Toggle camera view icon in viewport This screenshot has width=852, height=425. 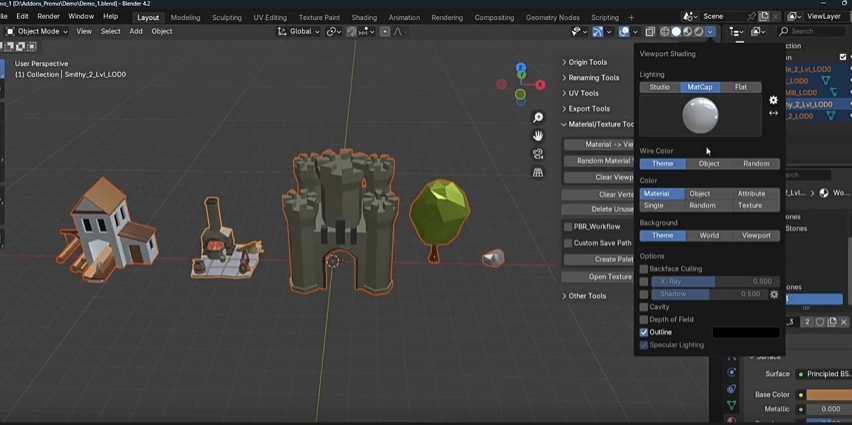pyautogui.click(x=538, y=154)
